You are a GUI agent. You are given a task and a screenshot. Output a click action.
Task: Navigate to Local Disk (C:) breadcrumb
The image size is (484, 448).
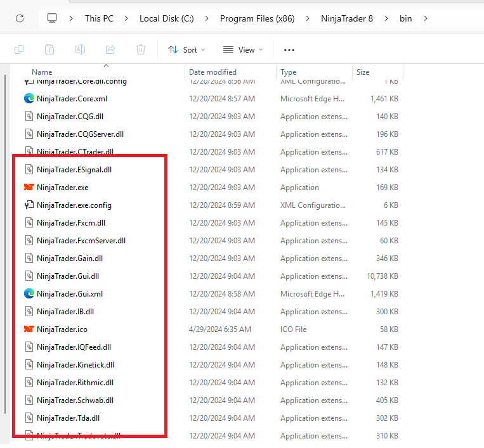(167, 18)
